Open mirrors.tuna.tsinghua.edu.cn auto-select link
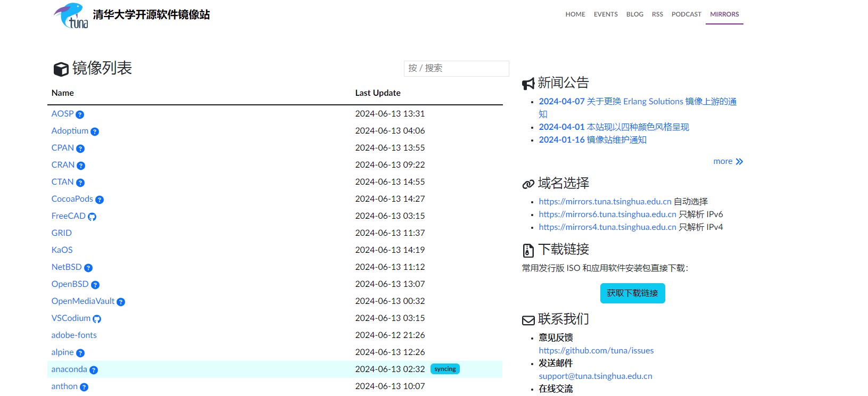 tap(605, 201)
